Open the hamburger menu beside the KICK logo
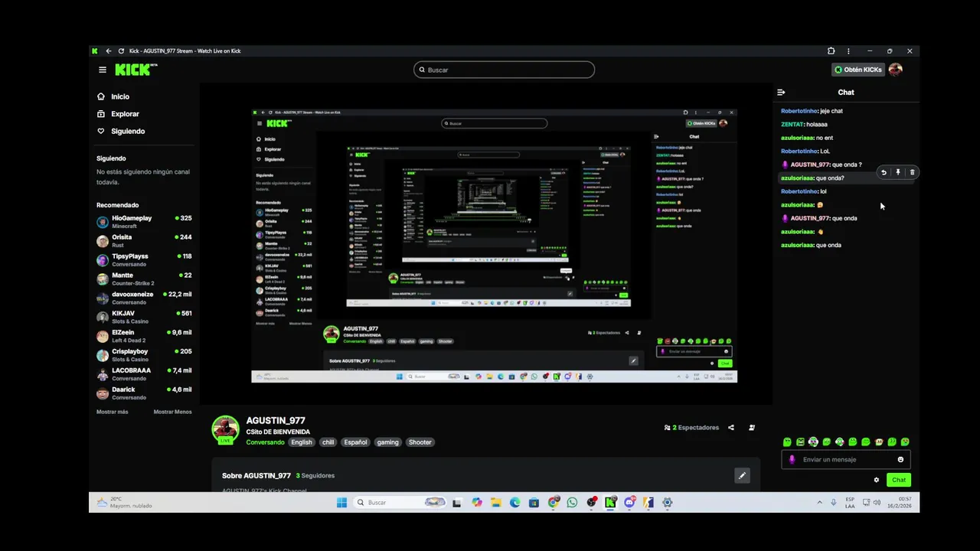The height and width of the screenshot is (551, 980). click(103, 70)
